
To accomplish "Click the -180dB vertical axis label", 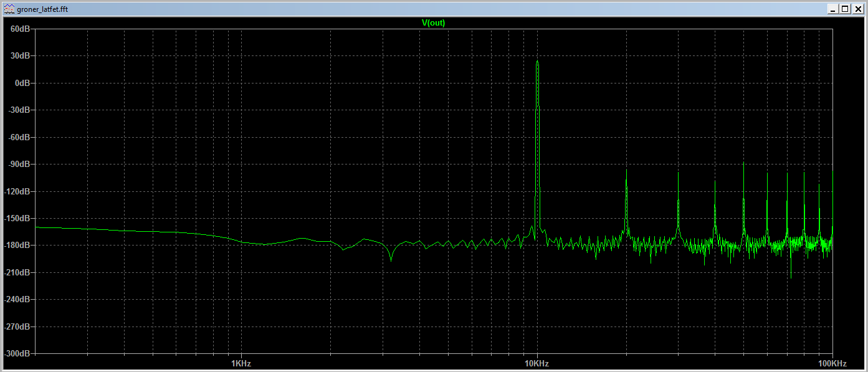I will tap(17, 246).
